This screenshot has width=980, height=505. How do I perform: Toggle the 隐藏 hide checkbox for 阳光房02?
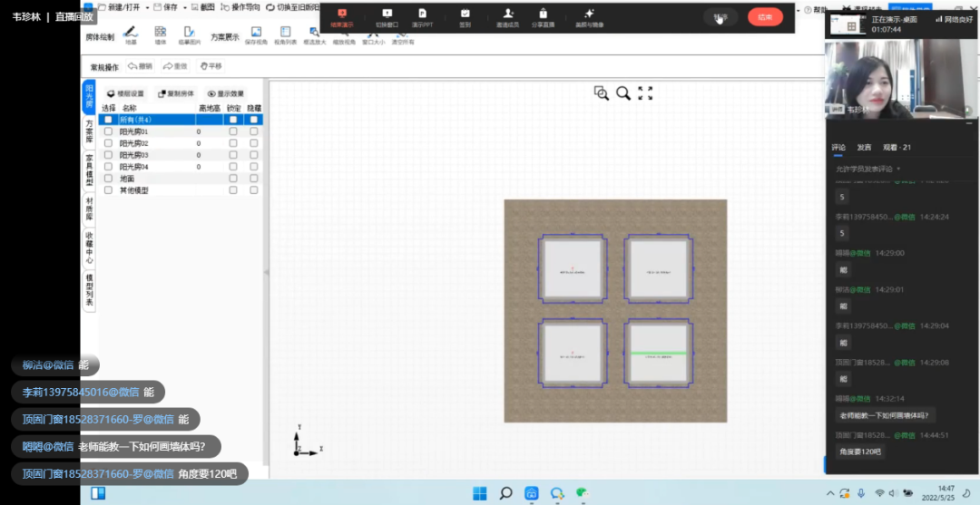pyautogui.click(x=254, y=143)
